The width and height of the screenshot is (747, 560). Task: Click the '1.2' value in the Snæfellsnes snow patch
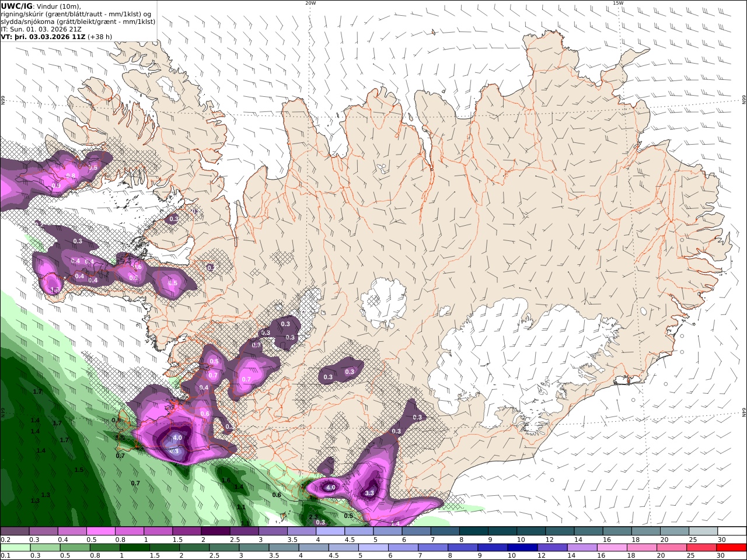click(55, 289)
